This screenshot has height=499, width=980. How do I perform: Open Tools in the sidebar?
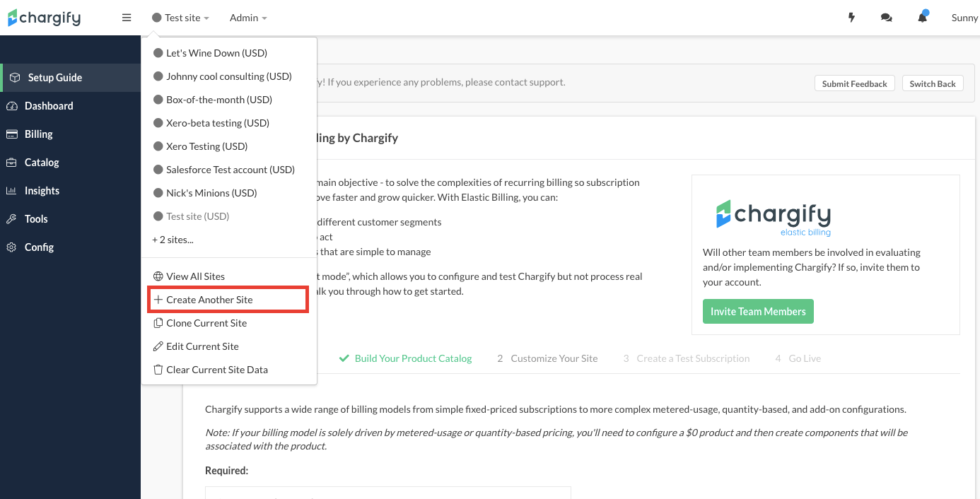click(x=36, y=219)
